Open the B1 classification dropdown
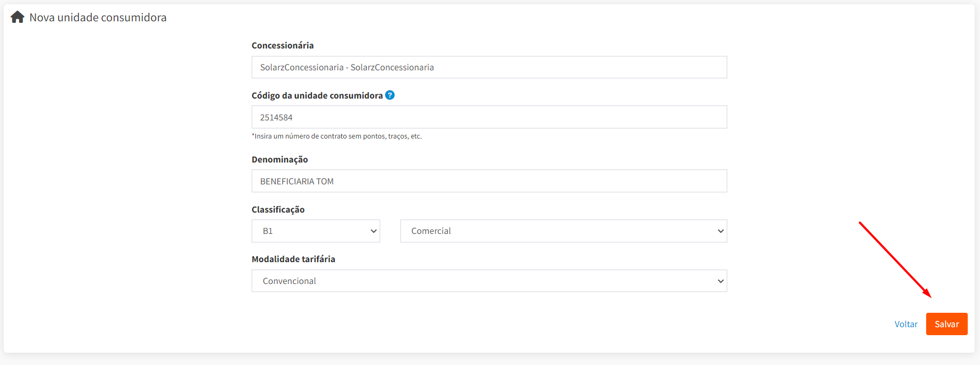 click(x=315, y=231)
